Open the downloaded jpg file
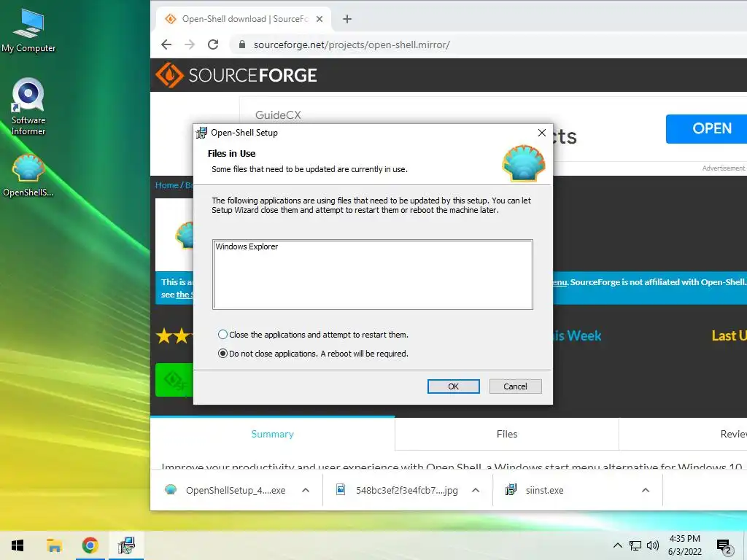The width and height of the screenshot is (747, 560). tap(397, 491)
